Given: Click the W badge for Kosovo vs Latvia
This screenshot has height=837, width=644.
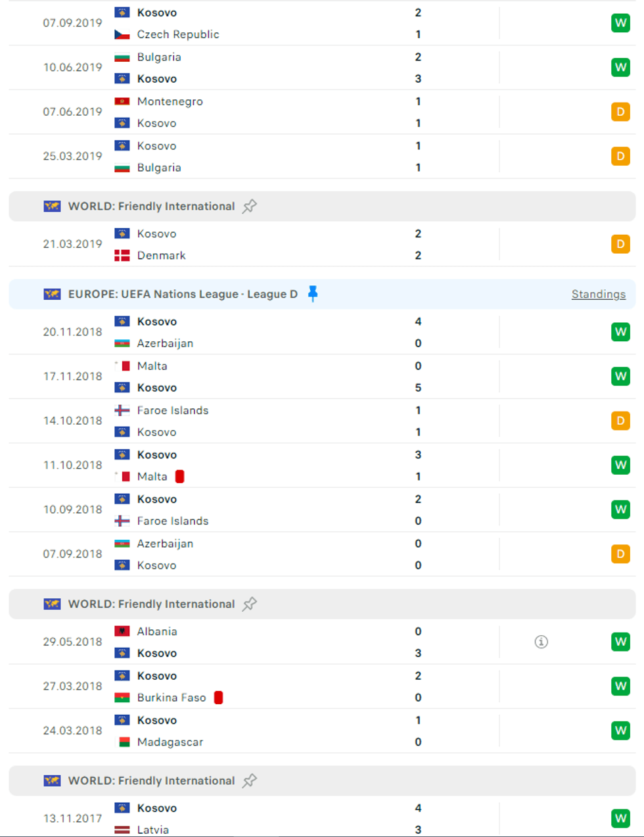Looking at the screenshot, I should point(620,819).
